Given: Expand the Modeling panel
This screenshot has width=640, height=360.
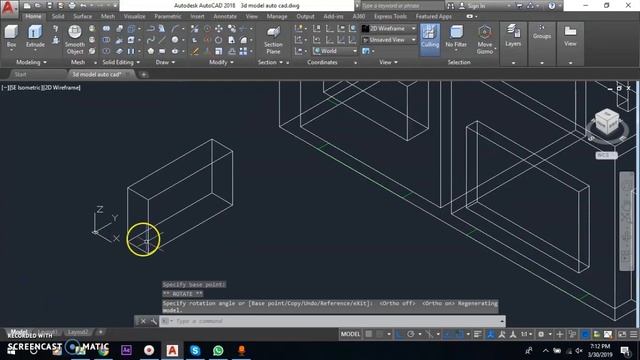Looking at the screenshot, I should coord(31,62).
